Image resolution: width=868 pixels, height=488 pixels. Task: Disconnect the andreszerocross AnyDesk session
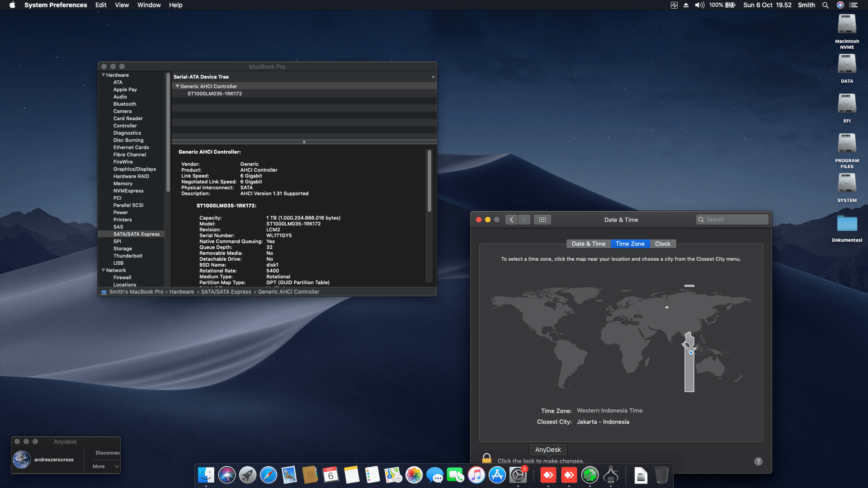(x=108, y=453)
